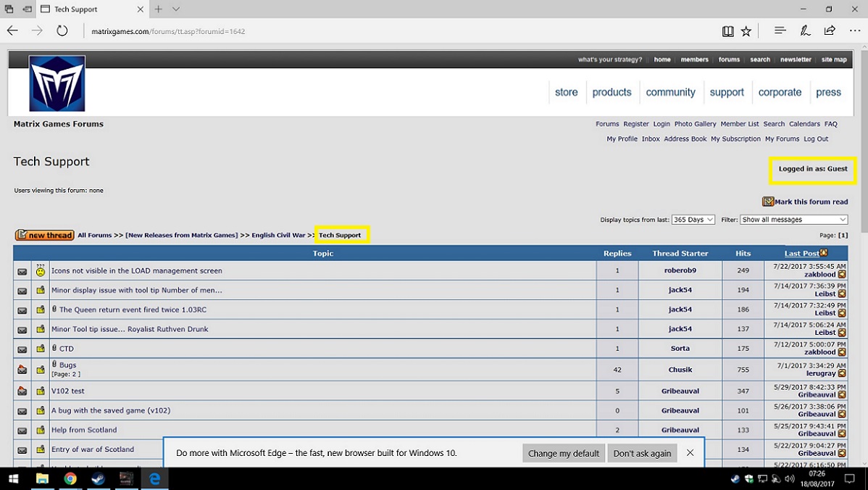Click the sort icon beside Last Post
The width and height of the screenshot is (868, 490).
824,252
